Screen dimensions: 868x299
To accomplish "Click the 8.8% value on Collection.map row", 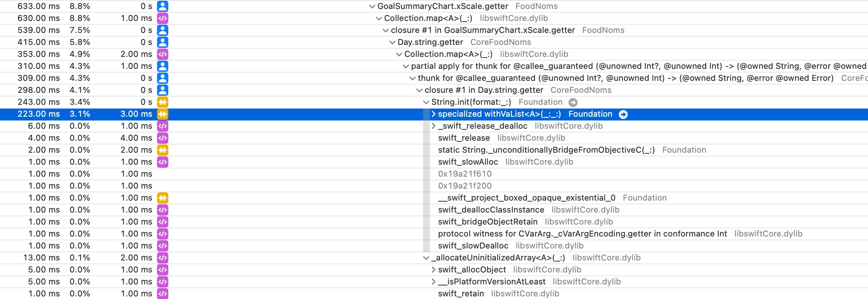I will pyautogui.click(x=80, y=18).
